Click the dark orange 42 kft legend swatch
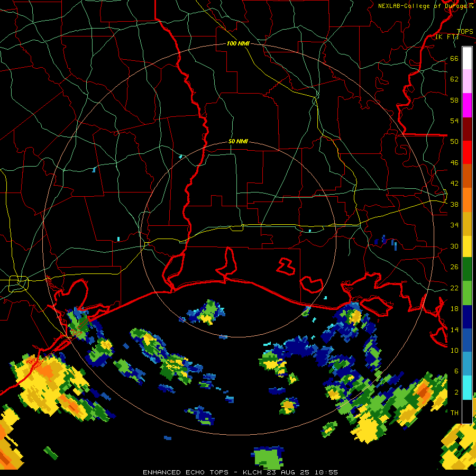476x476 pixels. [467, 176]
